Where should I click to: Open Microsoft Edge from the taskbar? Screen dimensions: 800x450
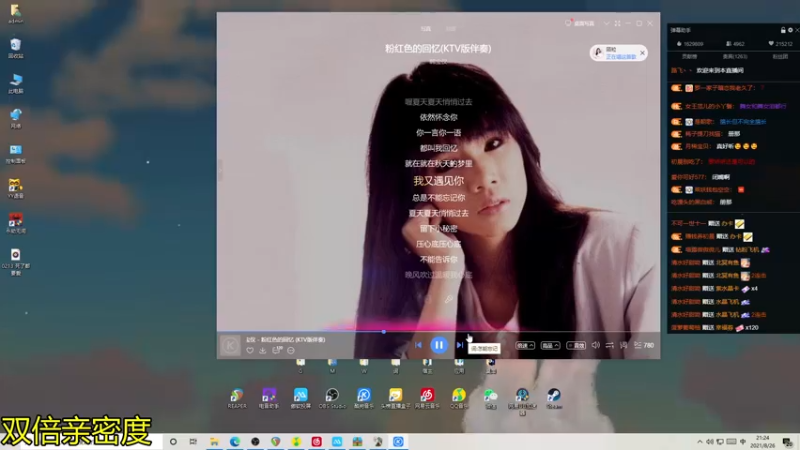pyautogui.click(x=235, y=442)
